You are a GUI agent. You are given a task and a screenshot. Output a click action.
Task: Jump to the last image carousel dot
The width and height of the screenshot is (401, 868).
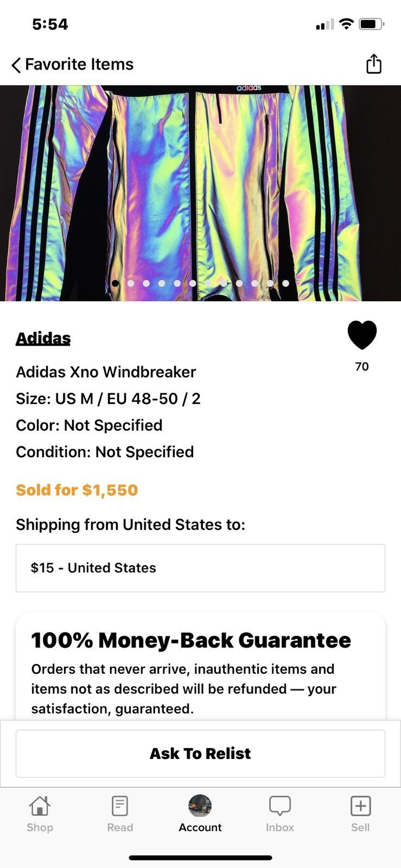click(285, 283)
